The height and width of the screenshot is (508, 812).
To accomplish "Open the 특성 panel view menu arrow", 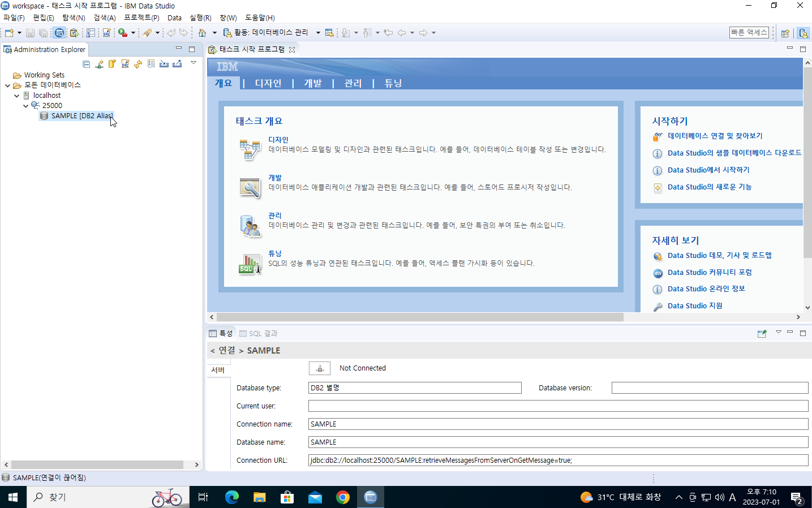I will pos(778,332).
